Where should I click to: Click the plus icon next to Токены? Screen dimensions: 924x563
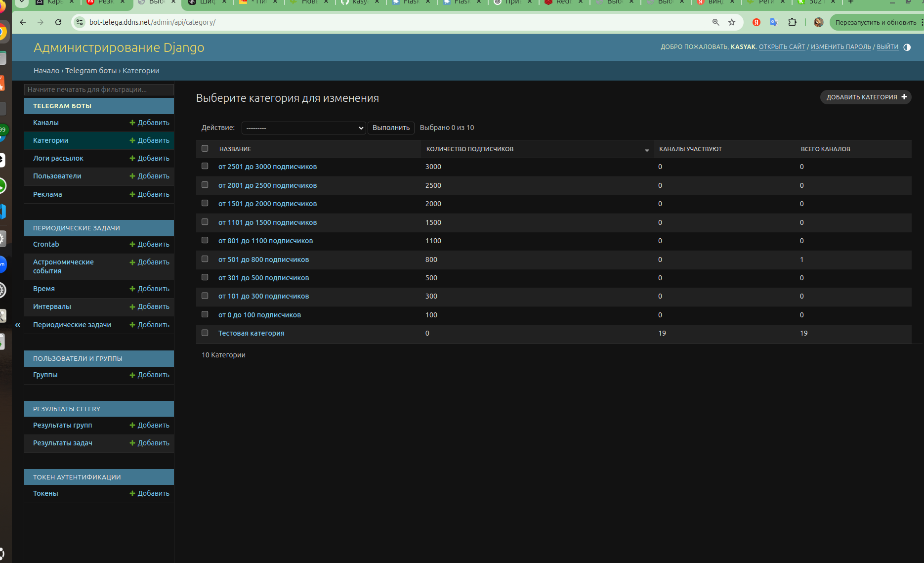pos(132,493)
